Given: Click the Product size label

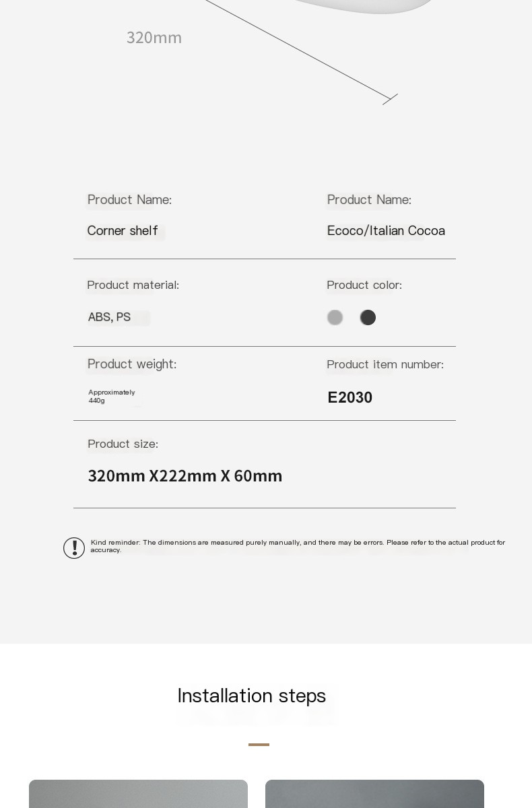Looking at the screenshot, I should tap(123, 444).
